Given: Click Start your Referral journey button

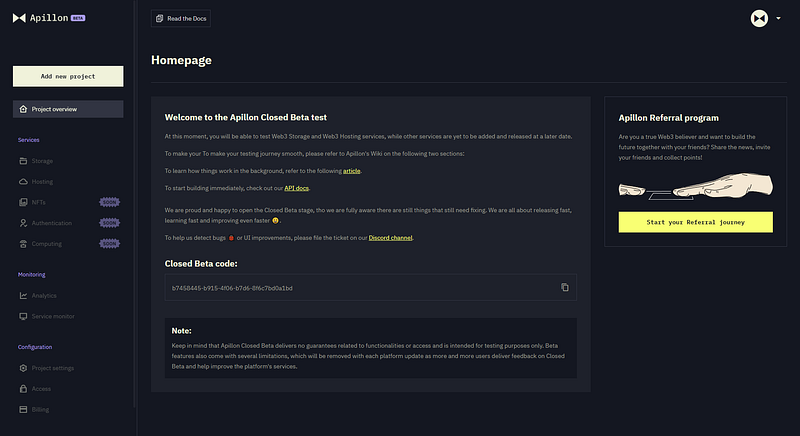Looking at the screenshot, I should tap(695, 222).
